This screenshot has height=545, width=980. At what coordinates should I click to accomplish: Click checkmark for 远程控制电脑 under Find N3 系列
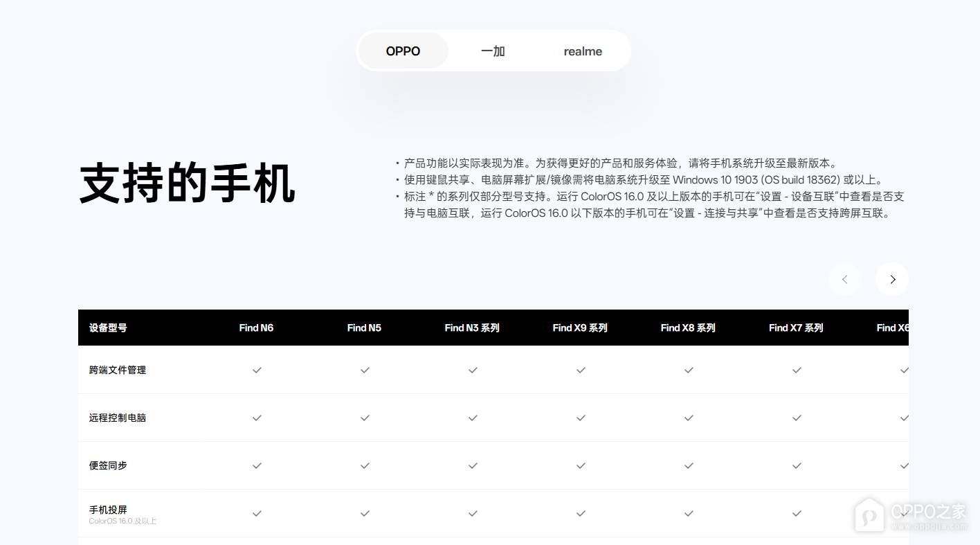click(x=473, y=418)
